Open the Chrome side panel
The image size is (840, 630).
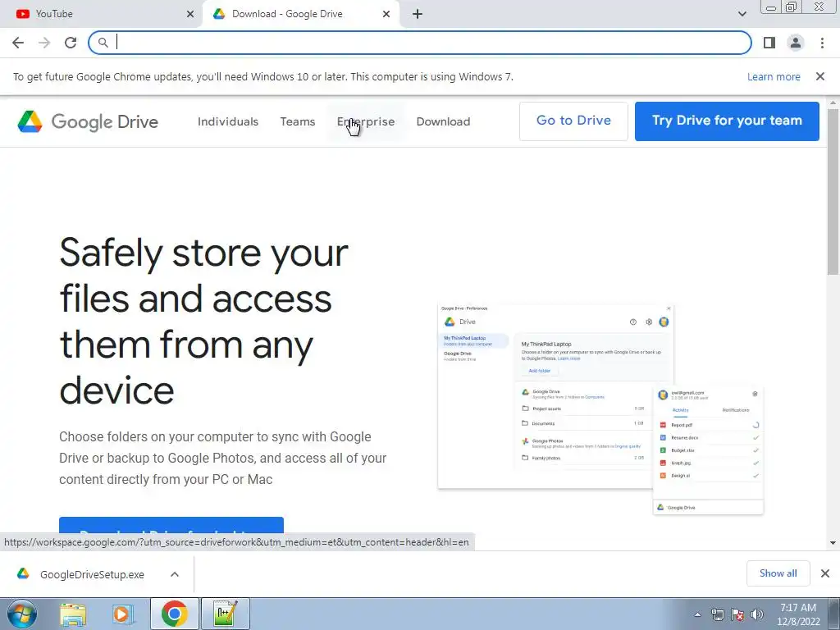click(x=769, y=43)
